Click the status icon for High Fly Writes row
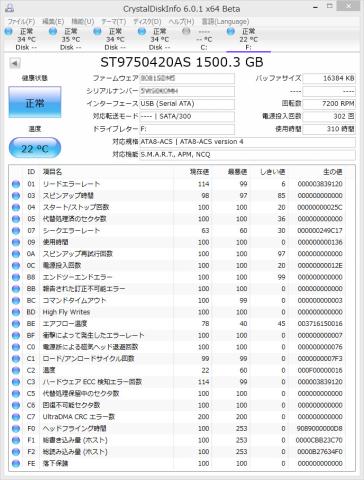 (x=16, y=312)
